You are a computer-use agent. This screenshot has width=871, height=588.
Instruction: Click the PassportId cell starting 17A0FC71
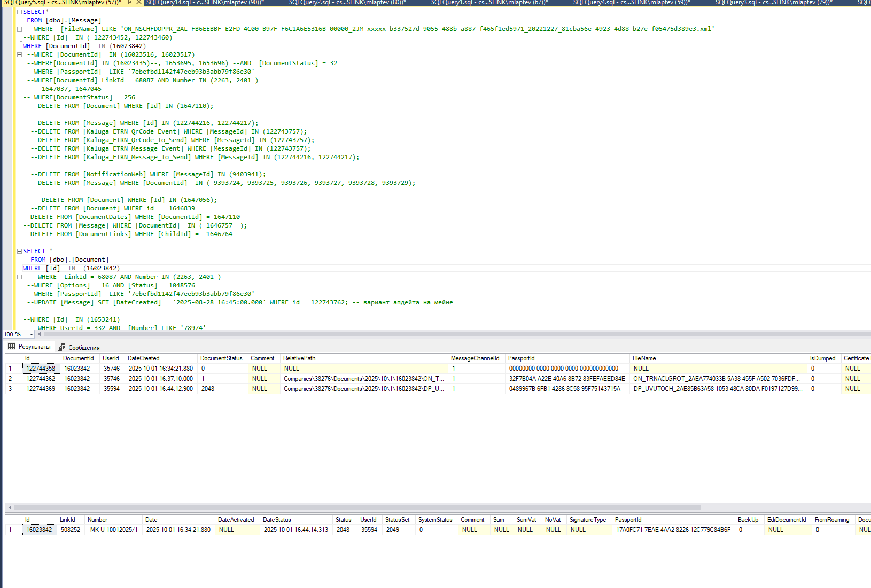(673, 530)
